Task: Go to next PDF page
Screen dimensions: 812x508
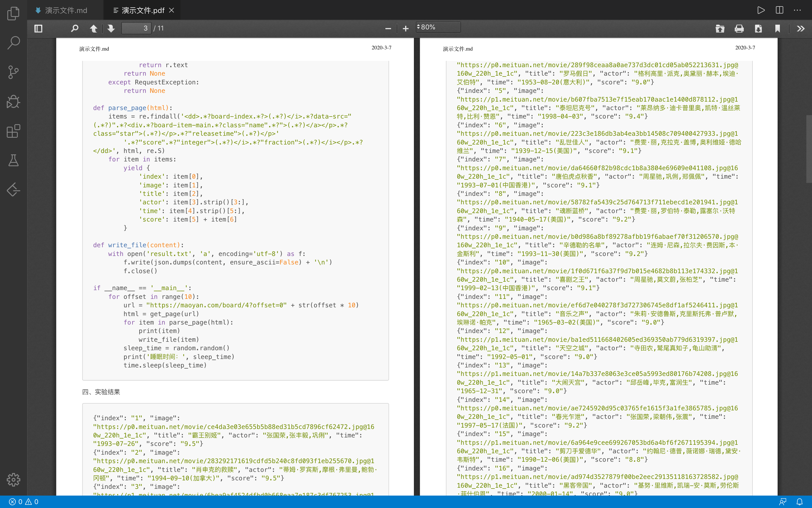Action: pos(111,29)
